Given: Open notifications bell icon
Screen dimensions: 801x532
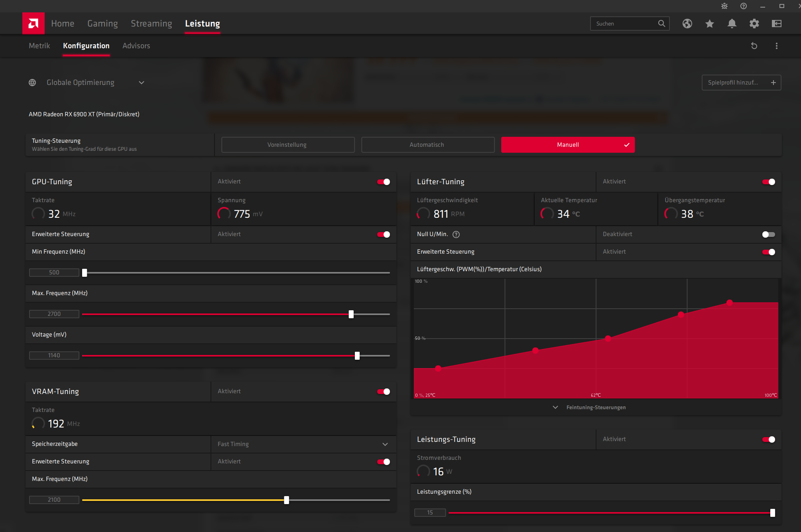Looking at the screenshot, I should (732, 24).
